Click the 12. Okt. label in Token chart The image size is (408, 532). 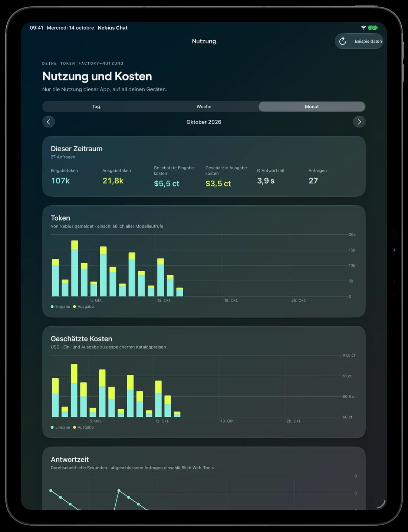pos(164,300)
